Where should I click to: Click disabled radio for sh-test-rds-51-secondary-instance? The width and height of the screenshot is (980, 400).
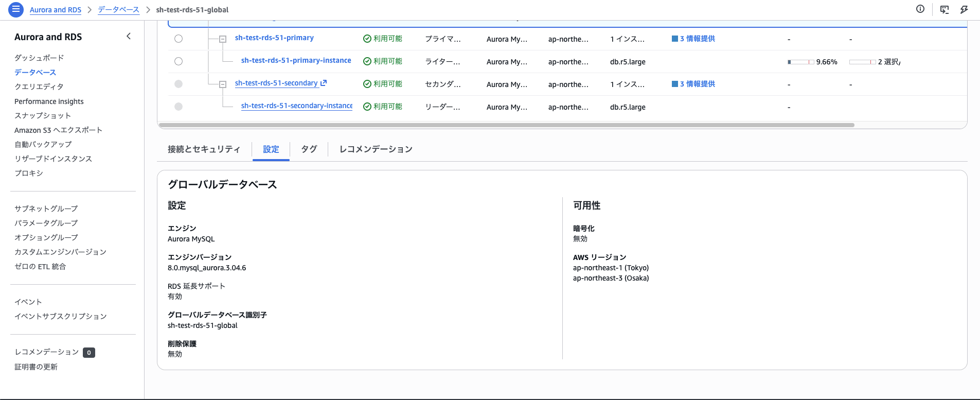click(179, 107)
